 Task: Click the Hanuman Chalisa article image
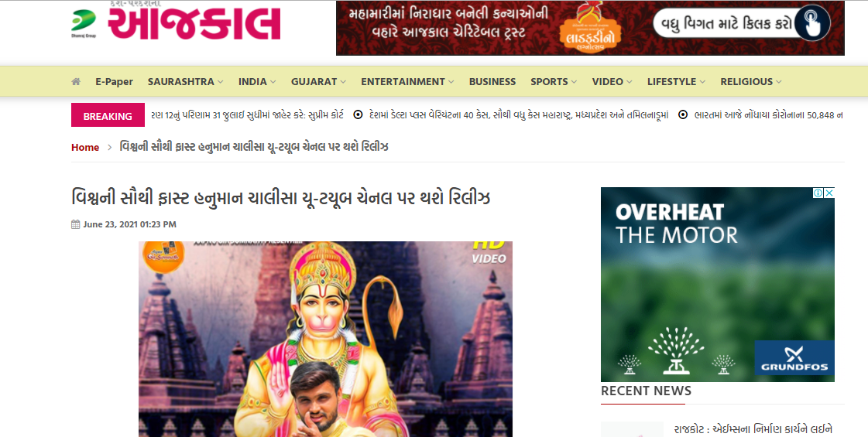(325, 339)
